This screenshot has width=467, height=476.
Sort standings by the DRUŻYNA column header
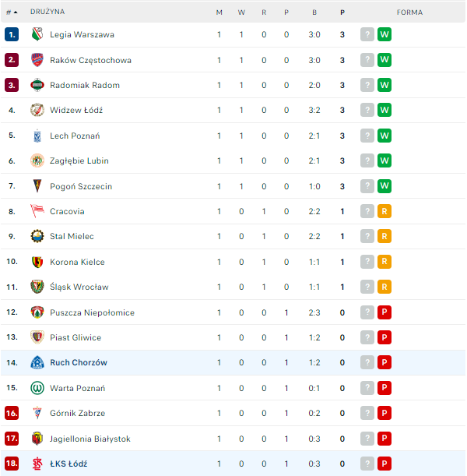coord(47,12)
